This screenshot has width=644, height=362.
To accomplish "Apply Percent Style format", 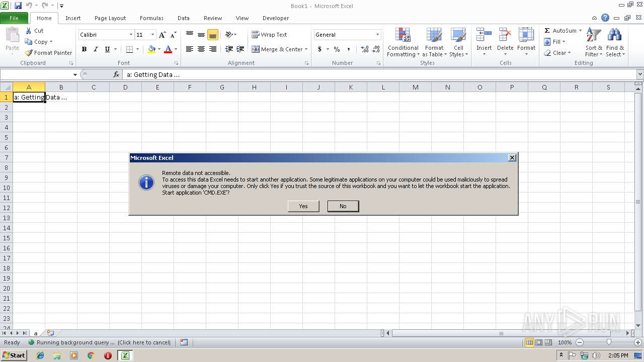I will 337,49.
